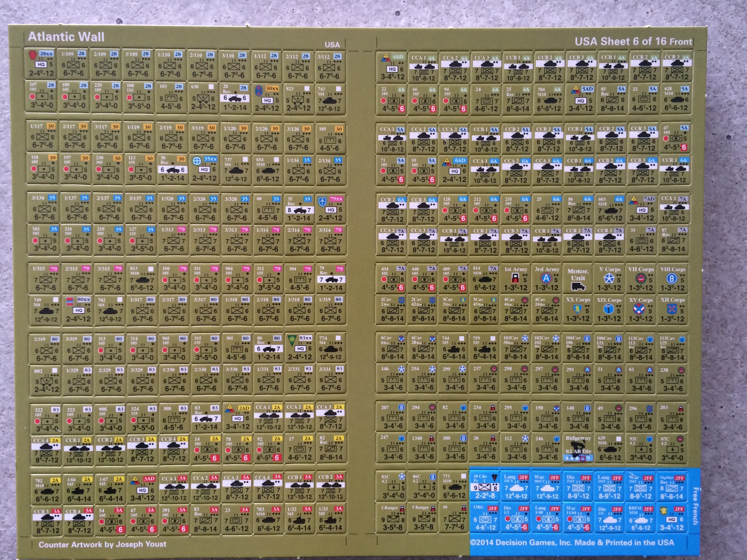Click the Ridgeway 82 AB Div counter

point(578,448)
